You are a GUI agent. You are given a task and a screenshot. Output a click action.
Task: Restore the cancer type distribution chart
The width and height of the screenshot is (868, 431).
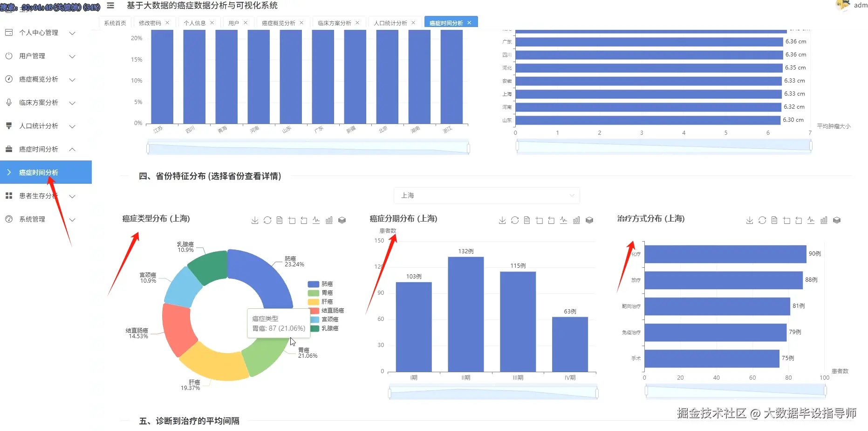click(x=267, y=220)
